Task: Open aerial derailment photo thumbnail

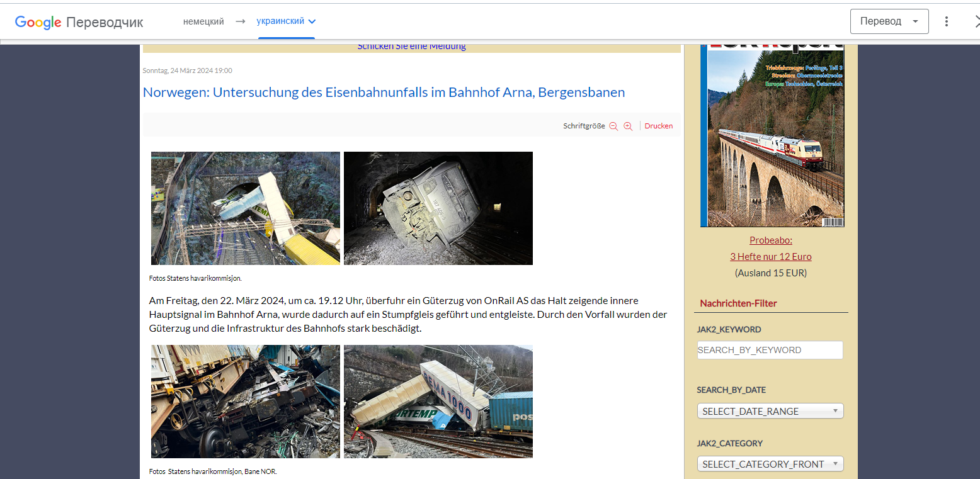Action: (246, 208)
